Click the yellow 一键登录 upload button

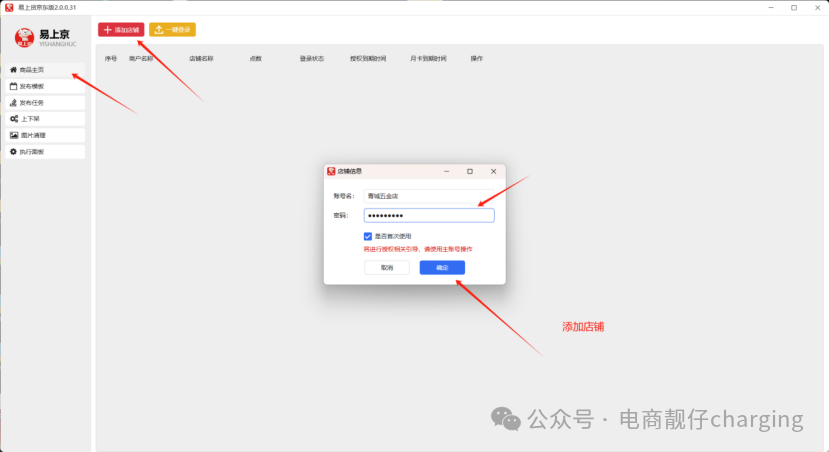[172, 30]
